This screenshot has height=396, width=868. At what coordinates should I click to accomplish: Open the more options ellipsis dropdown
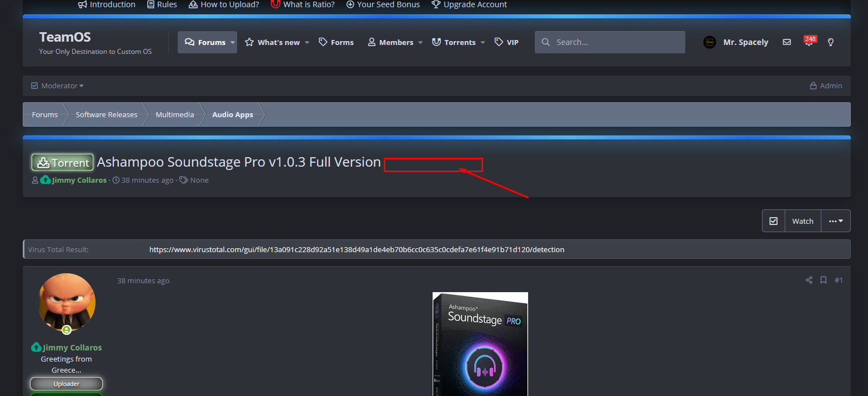(836, 221)
